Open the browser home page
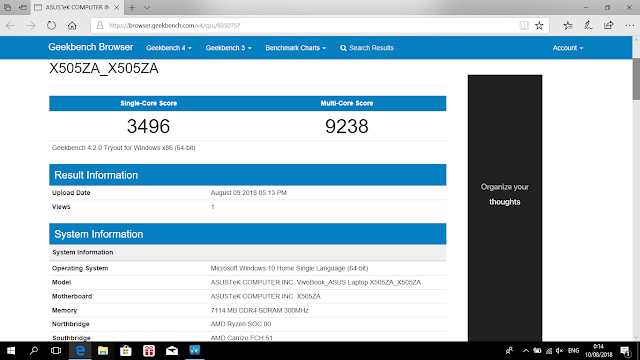640x360 pixels. tap(72, 25)
